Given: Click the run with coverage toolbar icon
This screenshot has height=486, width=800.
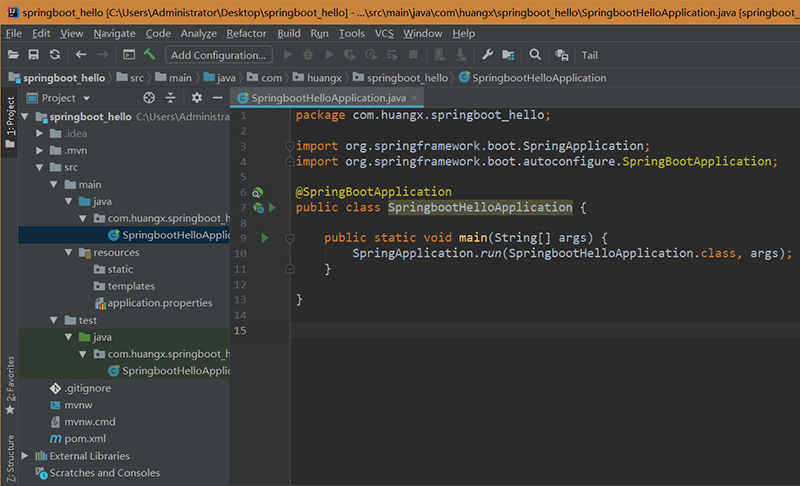Looking at the screenshot, I should tap(350, 55).
